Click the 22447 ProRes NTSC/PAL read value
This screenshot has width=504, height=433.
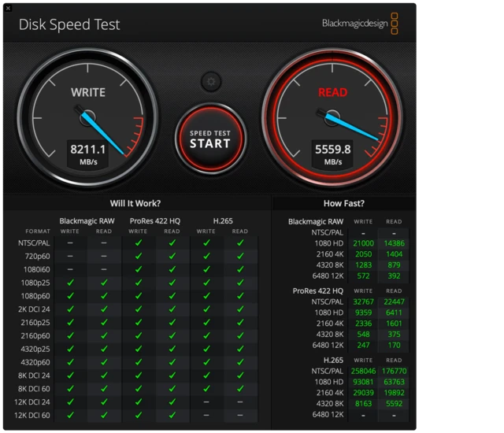[394, 302]
